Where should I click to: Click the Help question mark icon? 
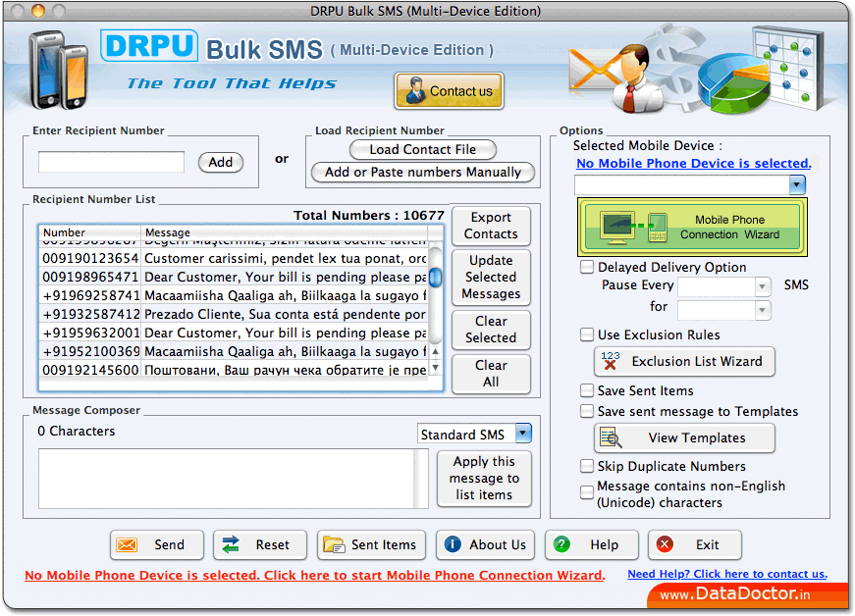[x=561, y=544]
